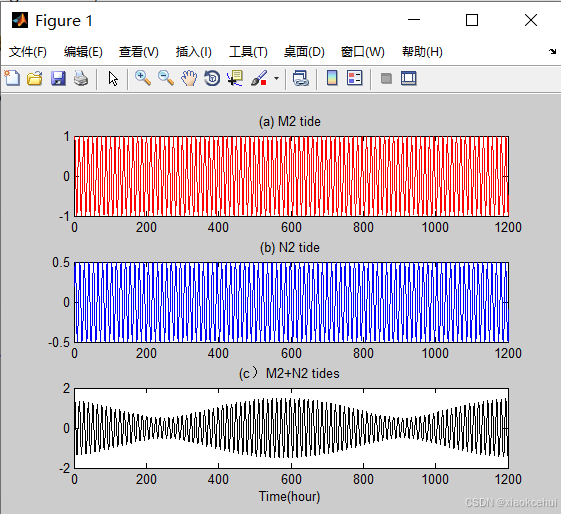
Task: Choose the Brush/Select Data tool
Action: pos(259,78)
